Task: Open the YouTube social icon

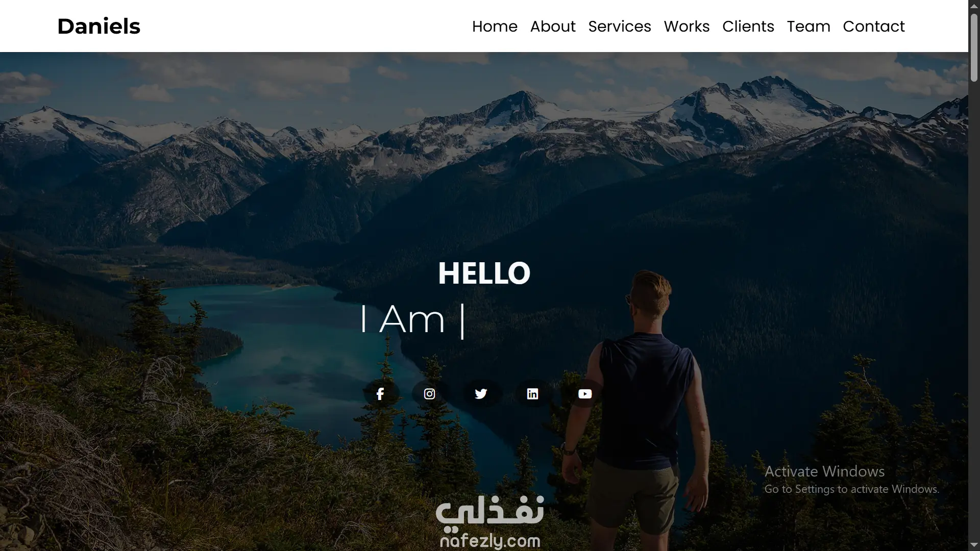Action: point(585,394)
